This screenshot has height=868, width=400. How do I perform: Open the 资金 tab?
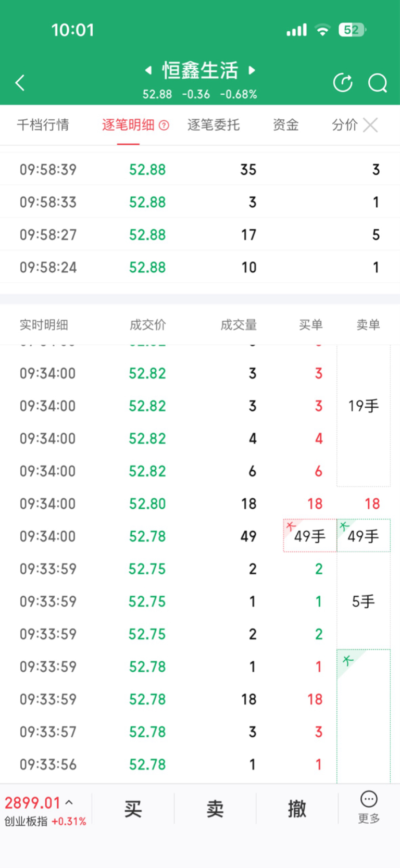[x=285, y=125]
